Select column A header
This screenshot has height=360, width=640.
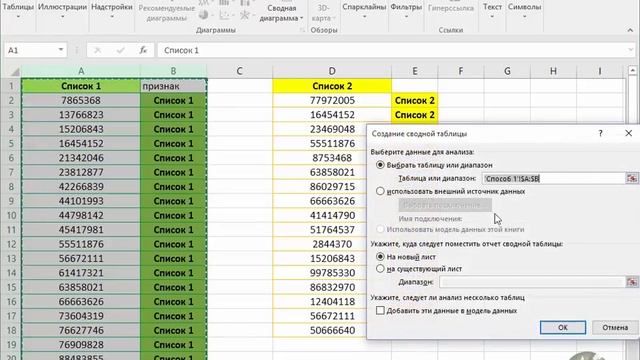[x=81, y=71]
